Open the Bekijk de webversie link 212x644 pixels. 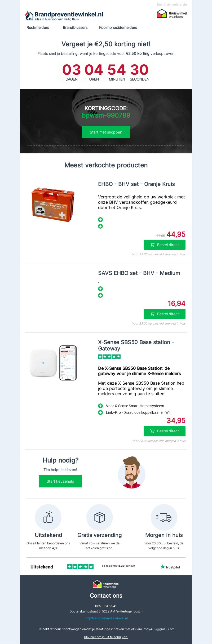pos(172,5)
